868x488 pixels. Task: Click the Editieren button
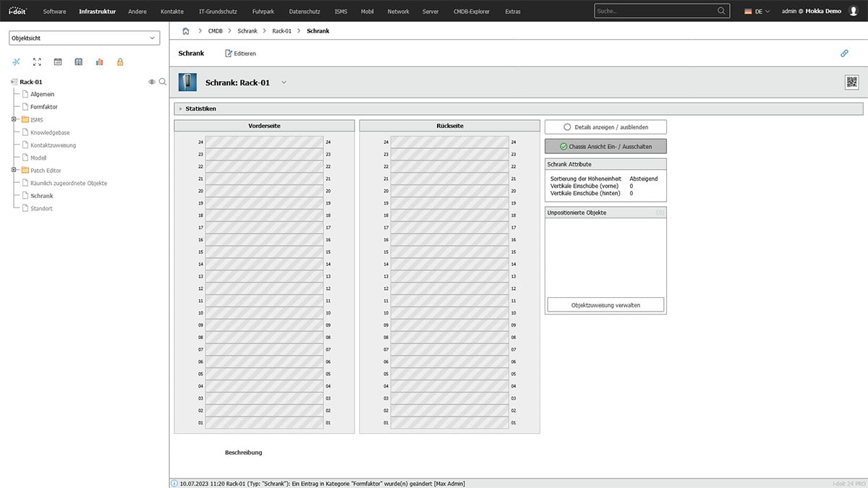(240, 53)
